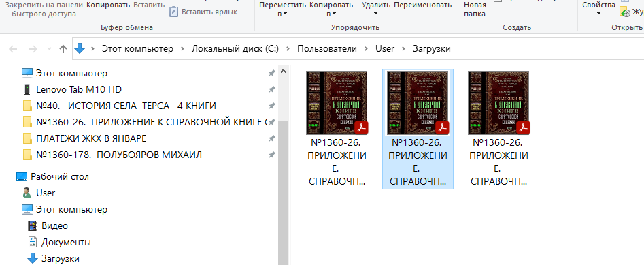The width and height of the screenshot is (644, 265).
Task: Open recent locations dropdown chevron
Action: pyautogui.click(x=49, y=49)
